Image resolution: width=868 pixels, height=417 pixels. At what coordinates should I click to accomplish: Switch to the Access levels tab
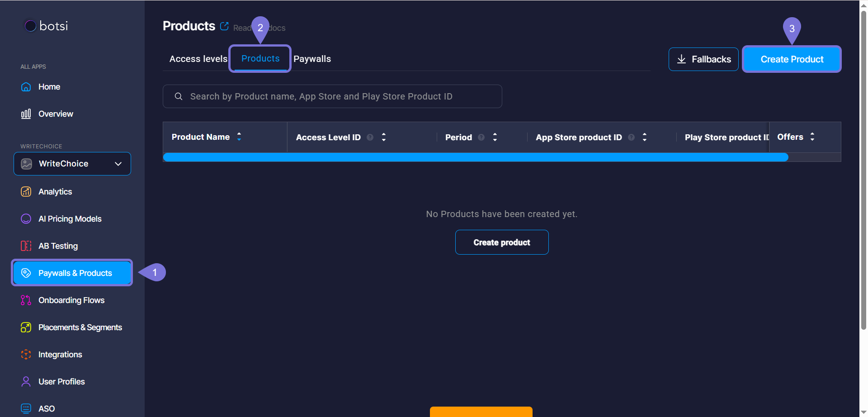click(x=198, y=59)
